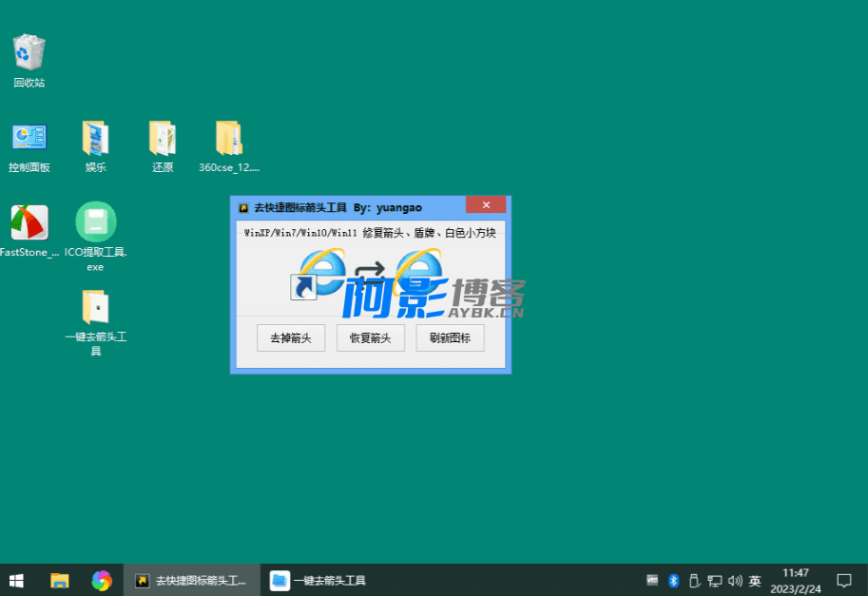Select the 回收站 recycle bin icon
Image resolution: width=868 pixels, height=596 pixels.
29,53
